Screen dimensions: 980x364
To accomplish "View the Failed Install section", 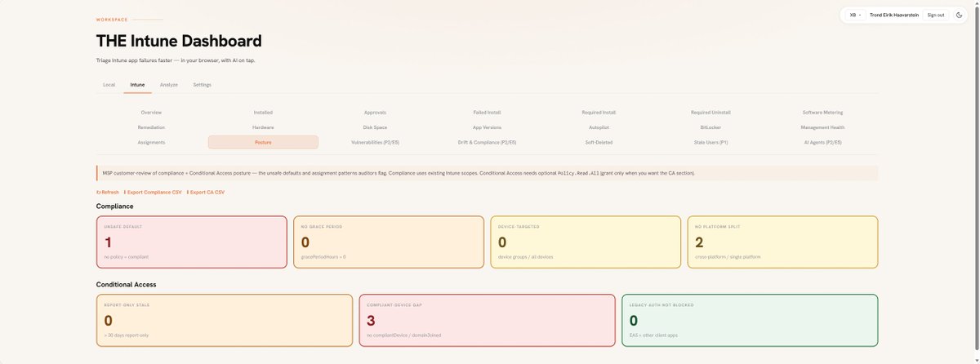I will click(487, 113).
